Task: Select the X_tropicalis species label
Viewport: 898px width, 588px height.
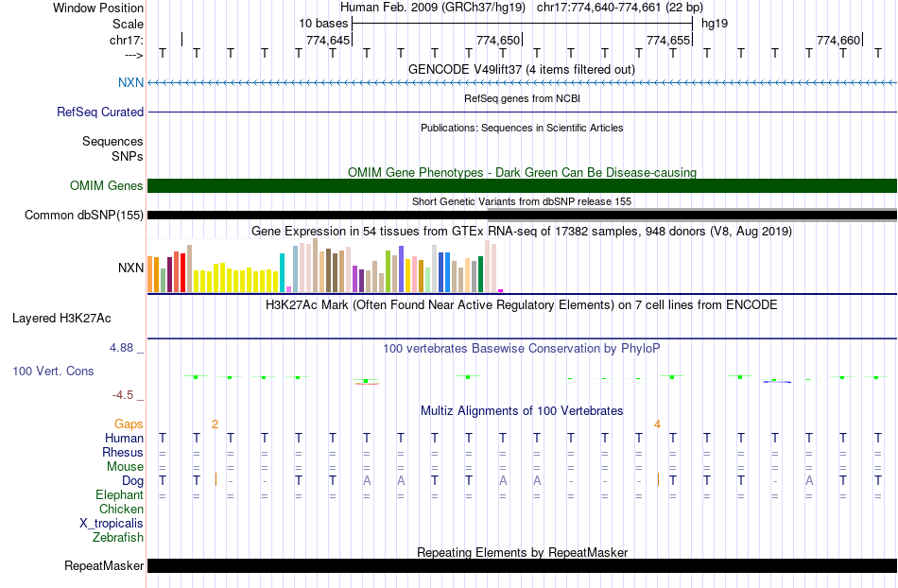Action: tap(112, 523)
